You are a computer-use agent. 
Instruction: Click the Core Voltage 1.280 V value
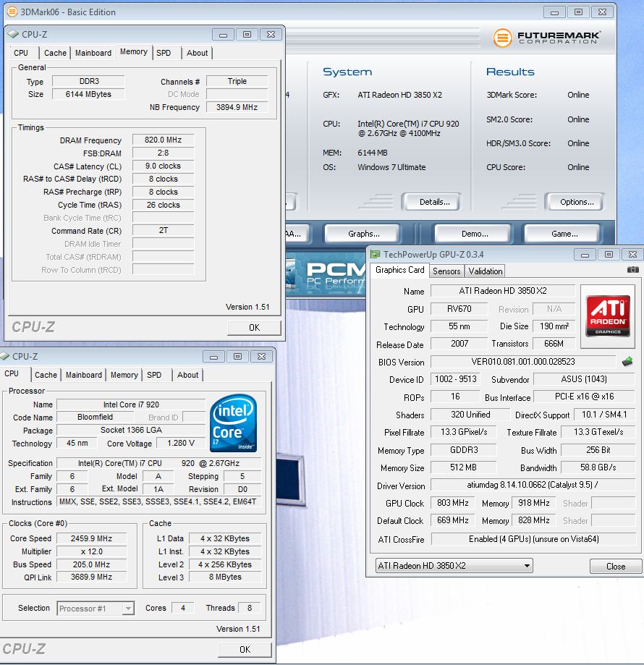click(x=181, y=443)
